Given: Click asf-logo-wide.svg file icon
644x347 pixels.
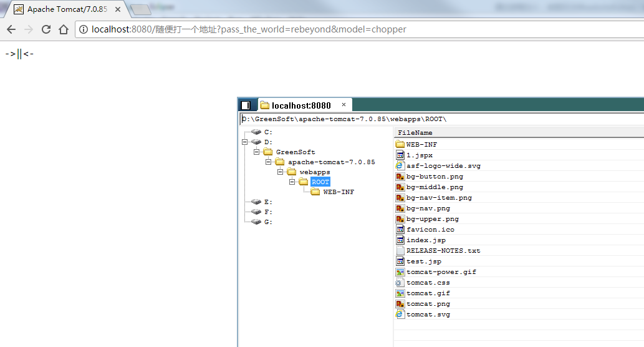Looking at the screenshot, I should tap(400, 165).
